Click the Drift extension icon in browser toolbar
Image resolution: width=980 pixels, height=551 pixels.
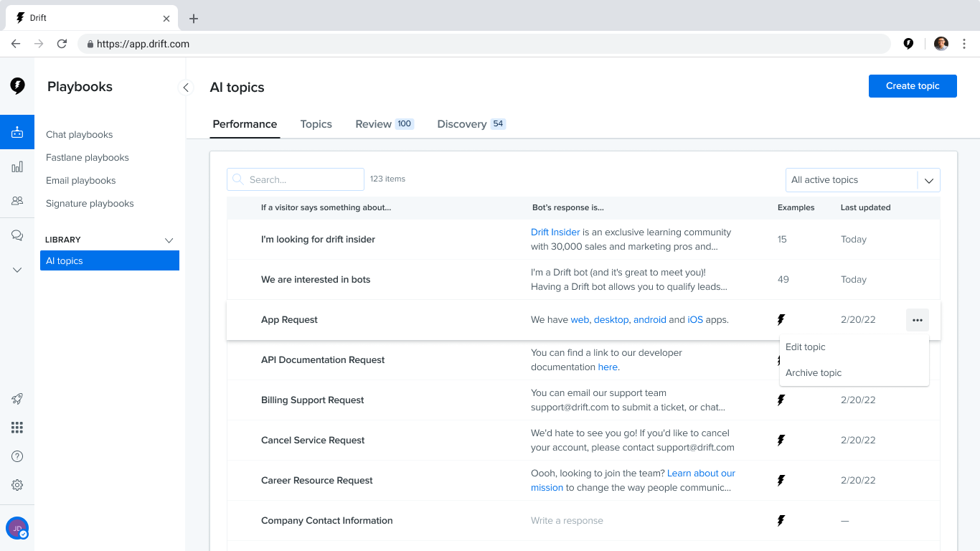(908, 44)
